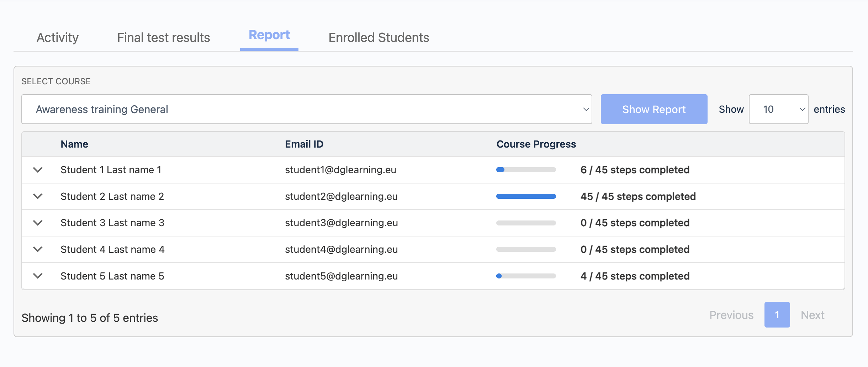Expand the Student 1 Last name 1 row
The height and width of the screenshot is (367, 868).
(38, 170)
